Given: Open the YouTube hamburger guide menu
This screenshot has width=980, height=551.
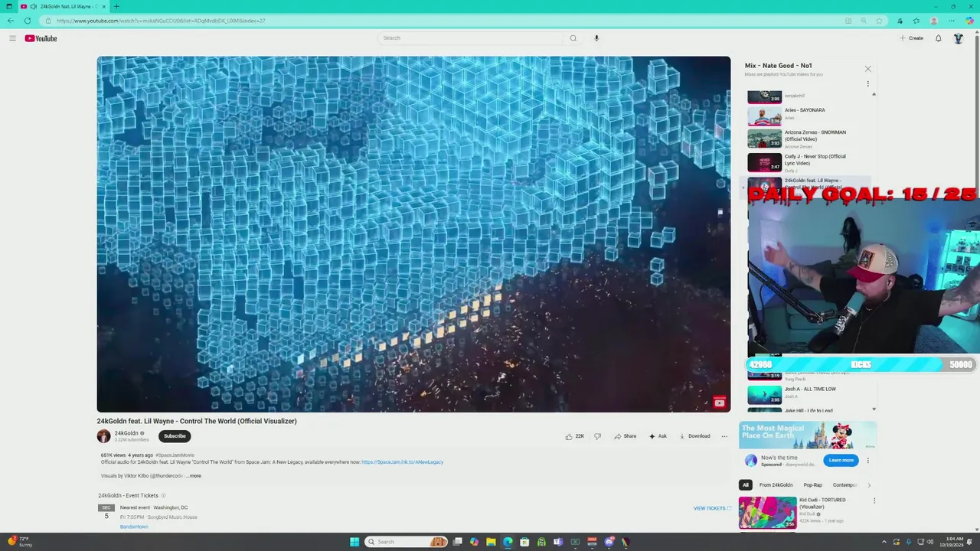Looking at the screenshot, I should tap(12, 38).
